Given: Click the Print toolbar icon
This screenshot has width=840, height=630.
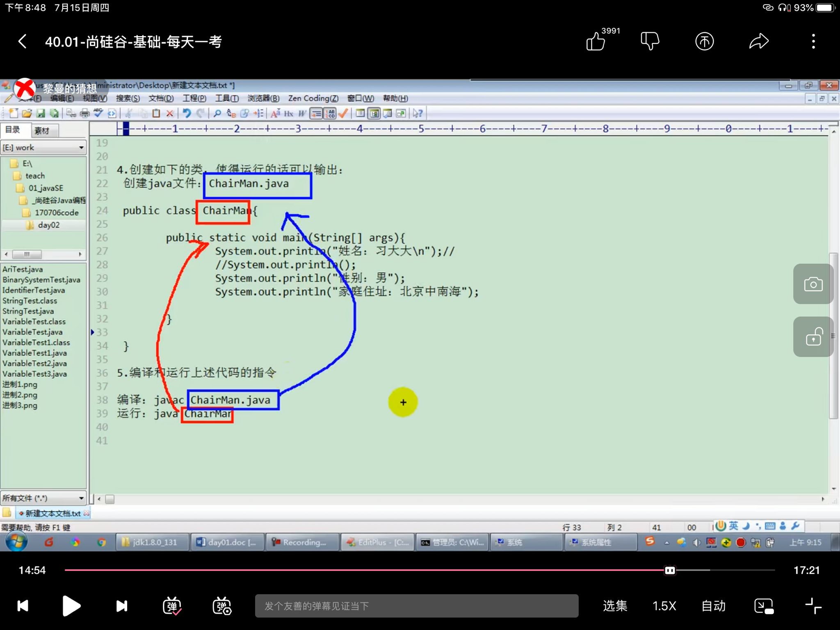Looking at the screenshot, I should point(85,113).
